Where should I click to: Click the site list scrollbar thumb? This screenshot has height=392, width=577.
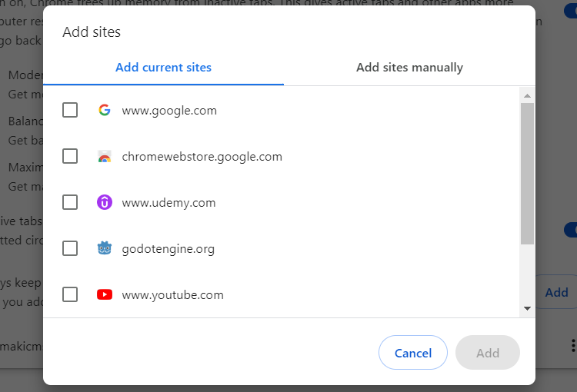tap(527, 173)
